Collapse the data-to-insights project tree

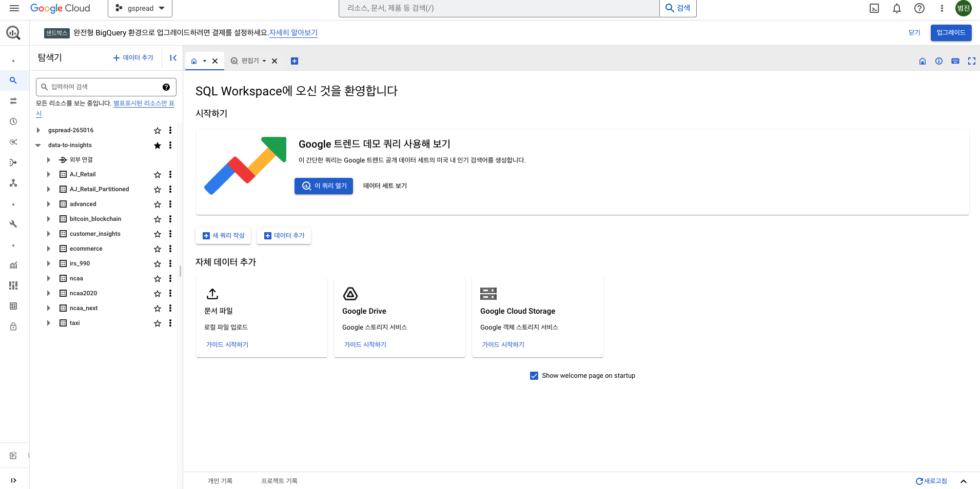coord(38,145)
